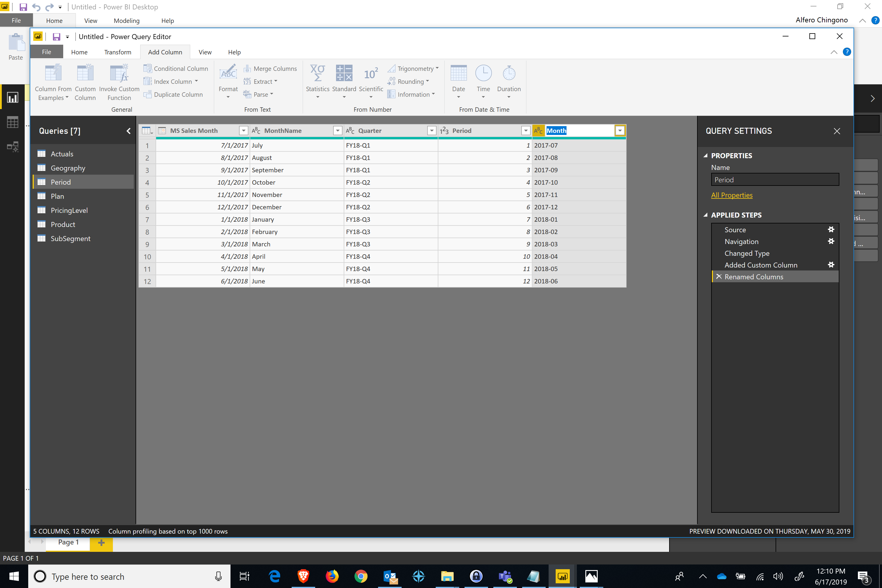Open Index Column dropdown
Screen dimensions: 882x588
[171, 81]
